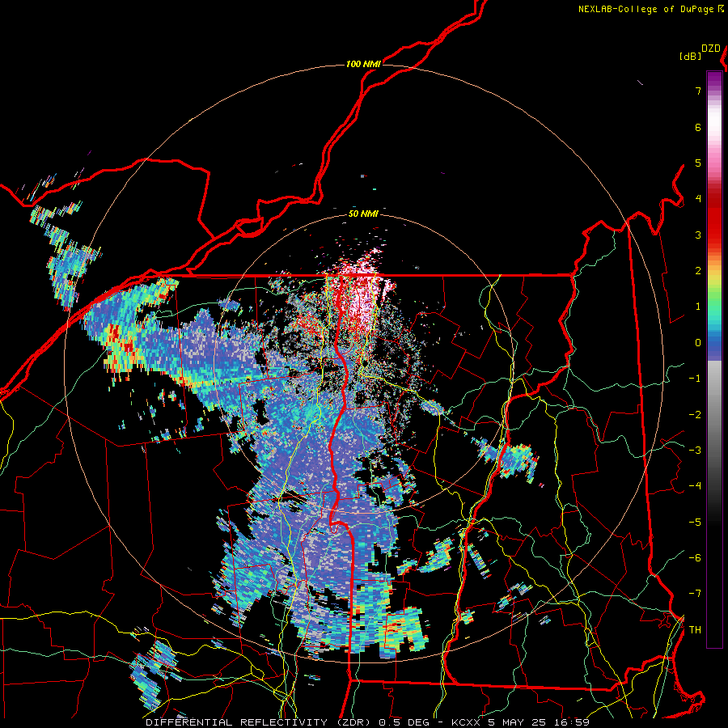728x728 pixels.
Task: Click the 2 value on the color scale
Action: point(698,271)
